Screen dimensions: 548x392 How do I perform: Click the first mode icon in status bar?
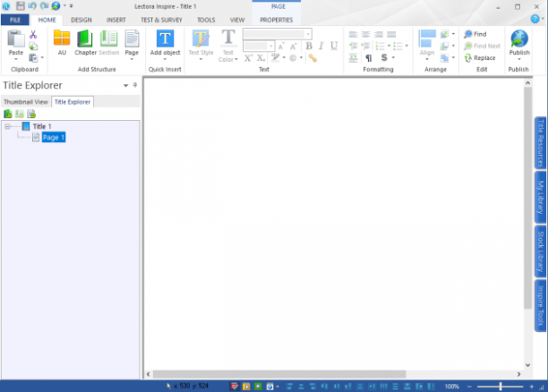[235, 386]
